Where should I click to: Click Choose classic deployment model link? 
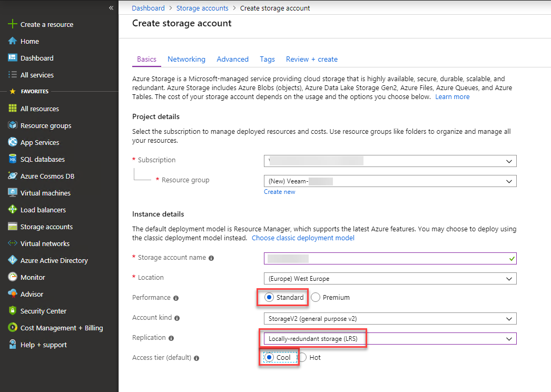pyautogui.click(x=303, y=238)
